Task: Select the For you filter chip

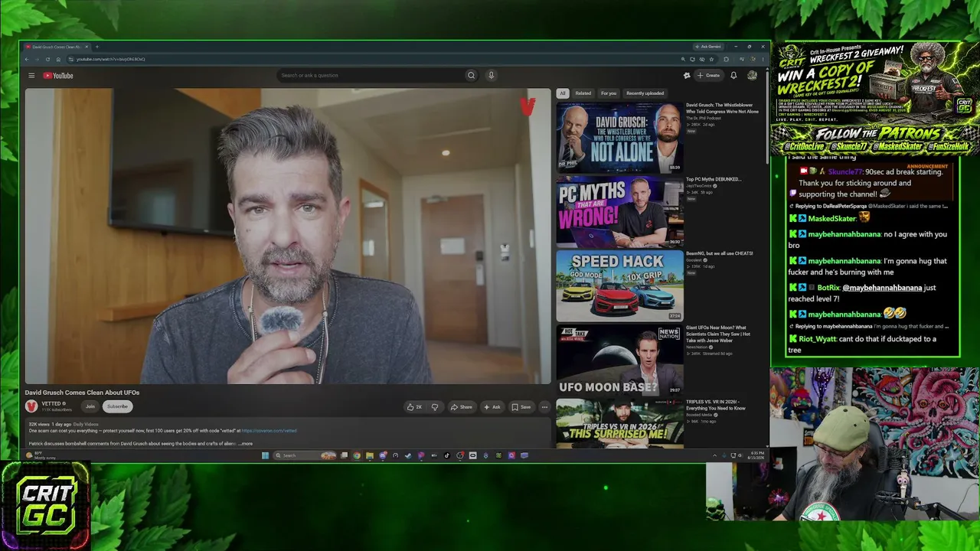Action: 609,93
